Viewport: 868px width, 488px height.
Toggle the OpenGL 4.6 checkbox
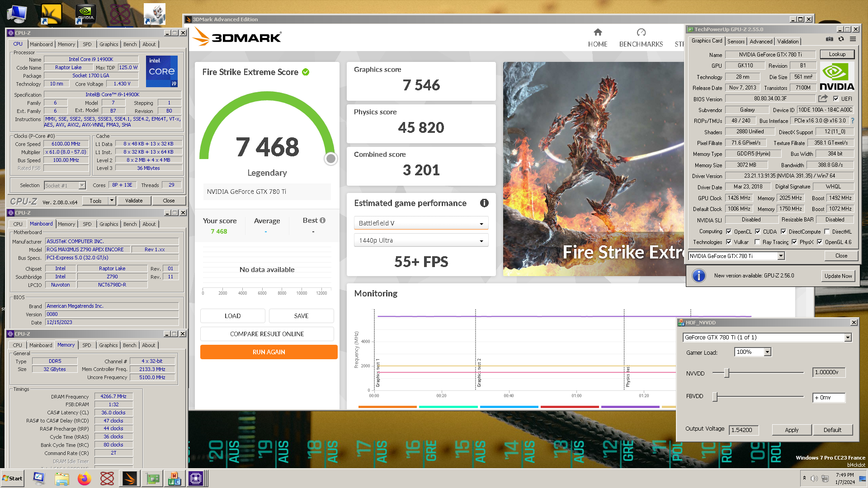[820, 242]
